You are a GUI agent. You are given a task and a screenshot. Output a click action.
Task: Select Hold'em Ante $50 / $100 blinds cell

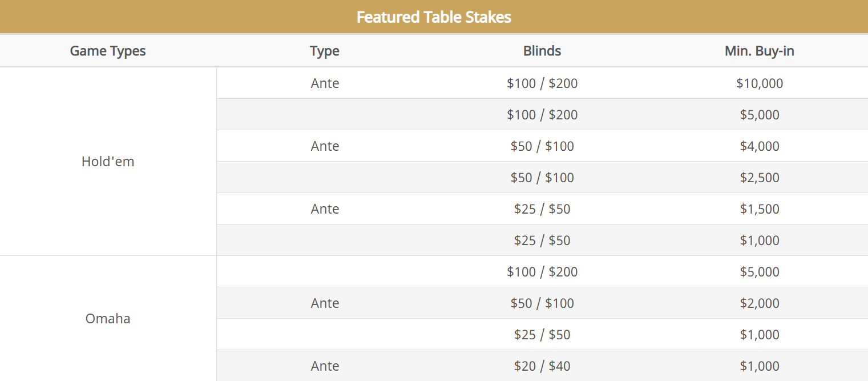542,146
